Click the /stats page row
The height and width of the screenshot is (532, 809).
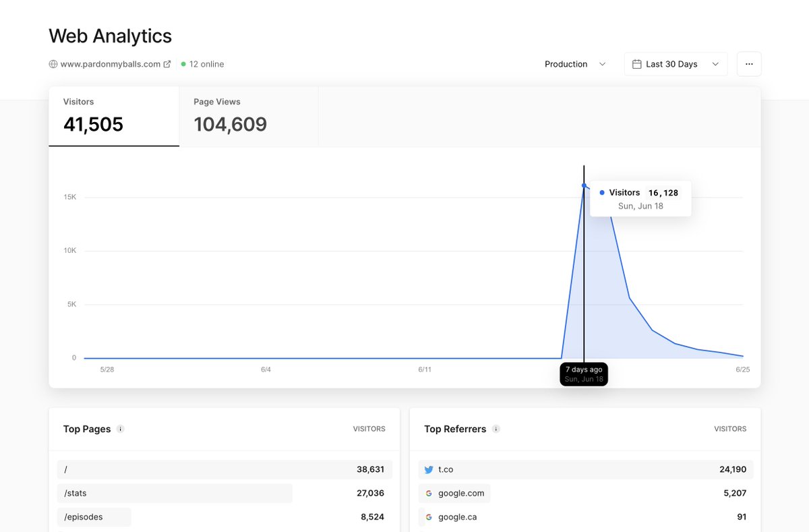[224, 493]
